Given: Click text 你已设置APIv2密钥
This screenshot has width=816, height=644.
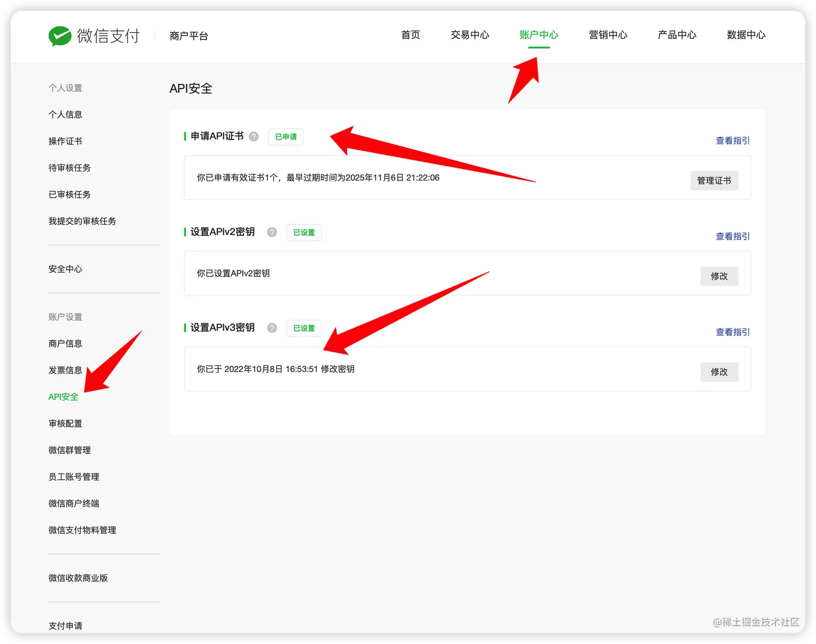Looking at the screenshot, I should point(233,274).
